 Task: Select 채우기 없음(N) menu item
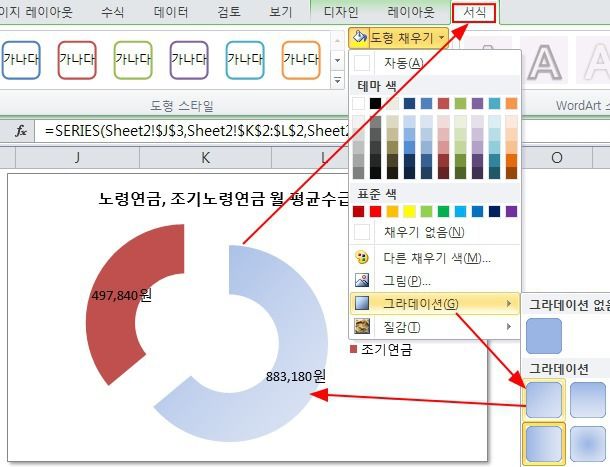click(435, 232)
